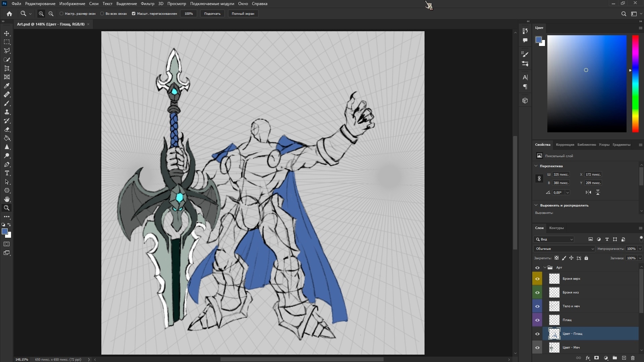
Task: Select the Eraser tool
Action: pyautogui.click(x=7, y=130)
